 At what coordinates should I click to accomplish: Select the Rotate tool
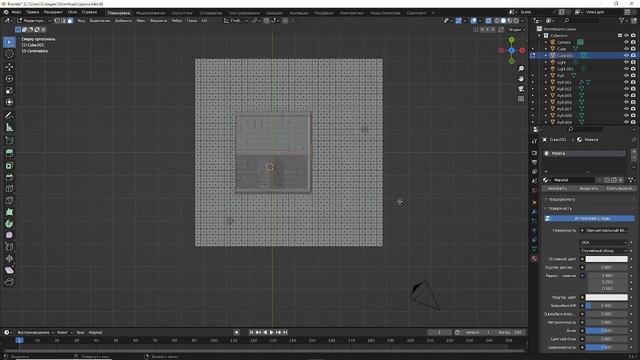[x=9, y=79]
